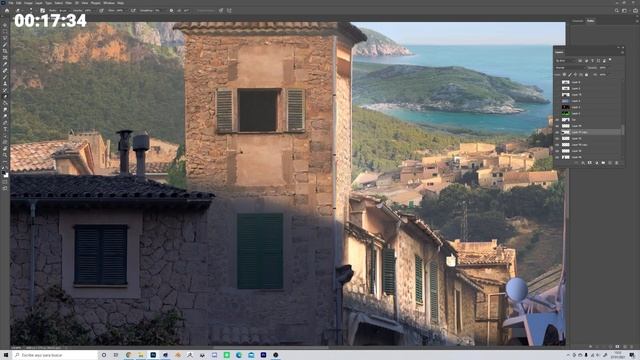Image resolution: width=640 pixels, height=360 pixels.
Task: Open the Filter menu
Action: click(x=68, y=3)
